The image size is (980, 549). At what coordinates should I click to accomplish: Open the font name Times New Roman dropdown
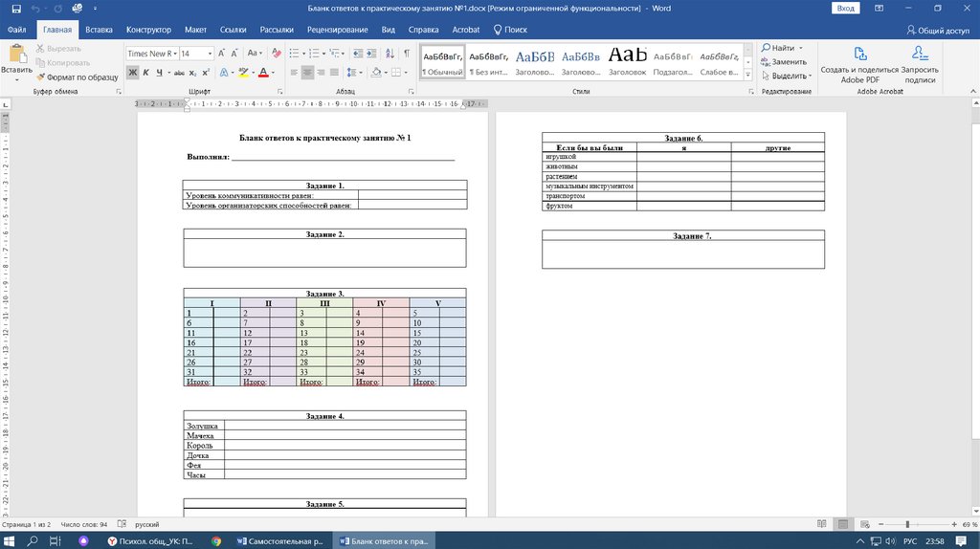click(173, 54)
